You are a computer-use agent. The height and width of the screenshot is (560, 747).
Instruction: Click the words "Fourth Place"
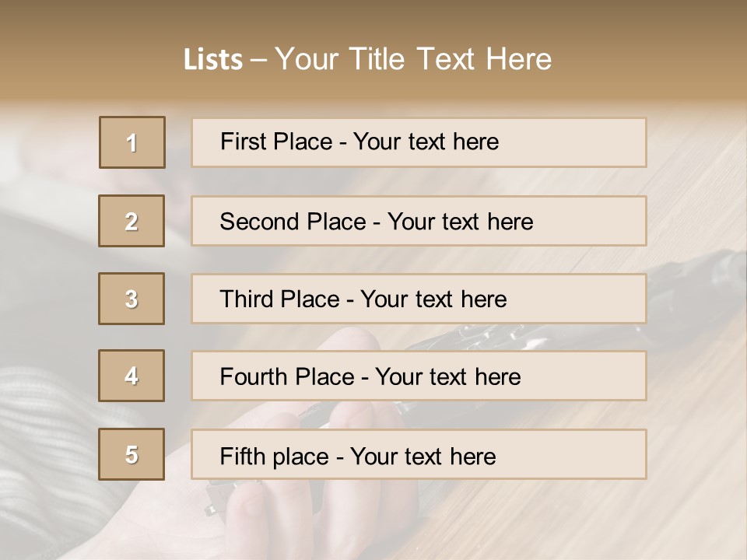click(x=287, y=377)
